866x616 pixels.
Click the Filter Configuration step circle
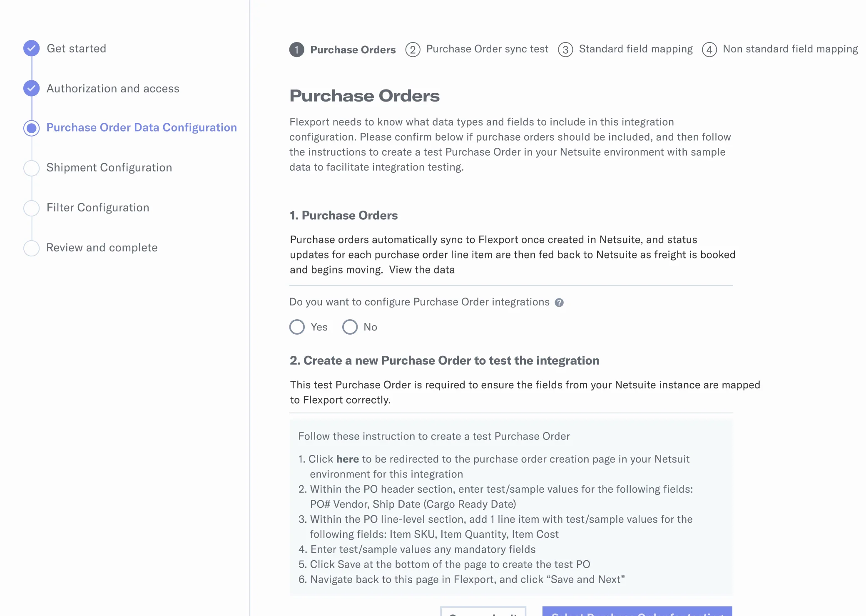(x=32, y=208)
